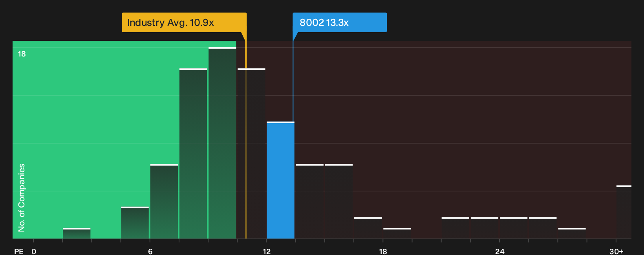Click the y-axis value 18
The image size is (644, 255).
click(22, 54)
